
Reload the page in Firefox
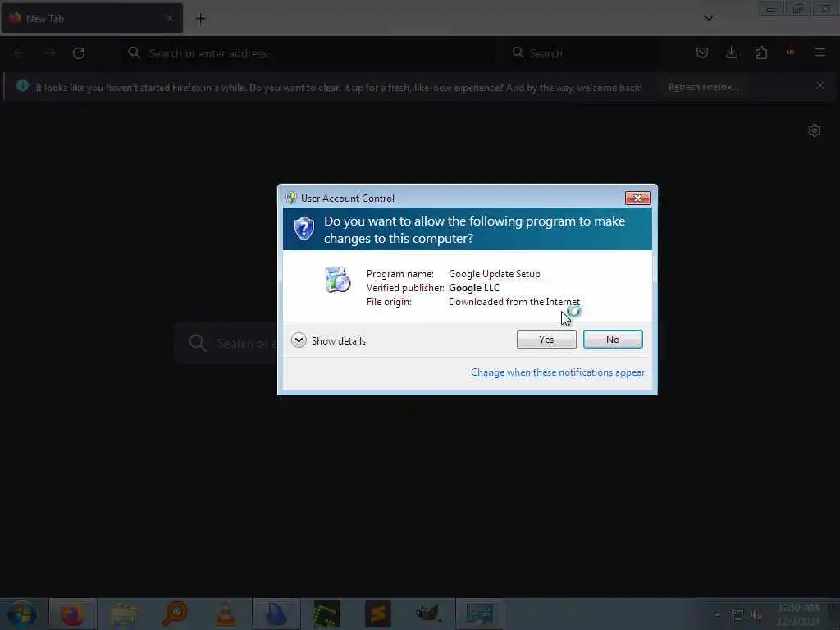tap(79, 53)
